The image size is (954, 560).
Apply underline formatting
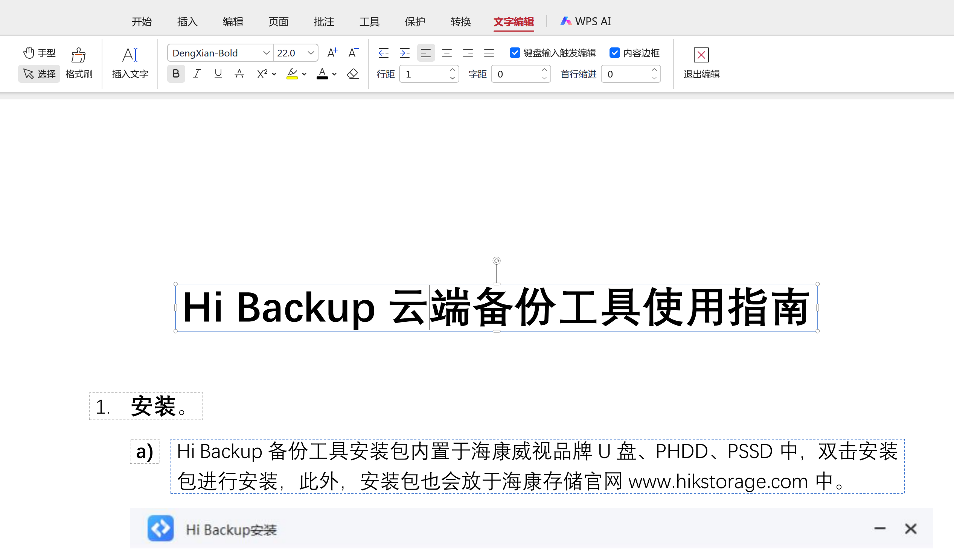(x=218, y=74)
